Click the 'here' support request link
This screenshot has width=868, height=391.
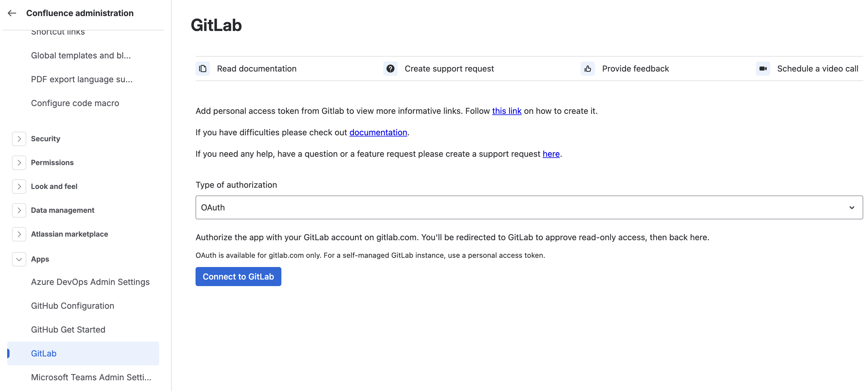point(551,154)
